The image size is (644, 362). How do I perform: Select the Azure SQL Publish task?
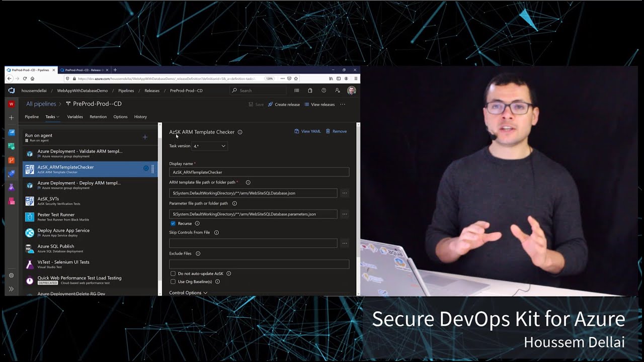pos(91,248)
